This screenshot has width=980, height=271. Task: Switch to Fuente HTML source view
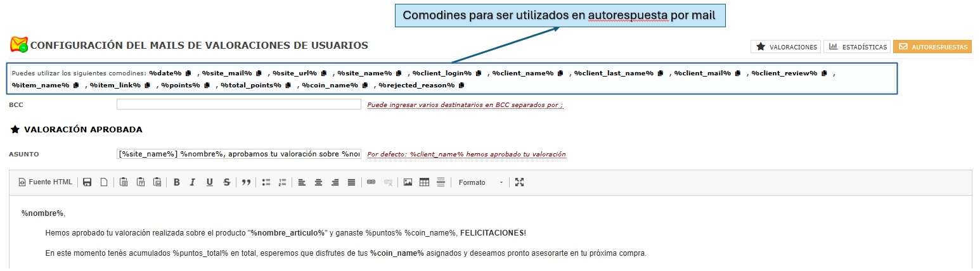click(x=46, y=182)
